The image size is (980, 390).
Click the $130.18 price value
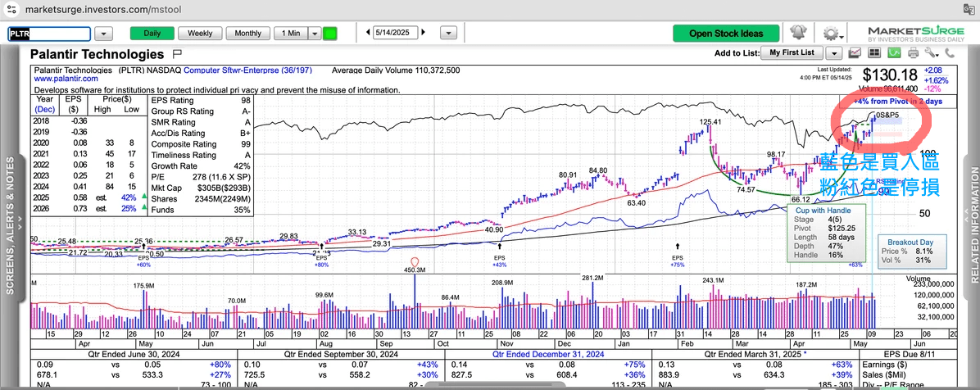[x=889, y=75]
